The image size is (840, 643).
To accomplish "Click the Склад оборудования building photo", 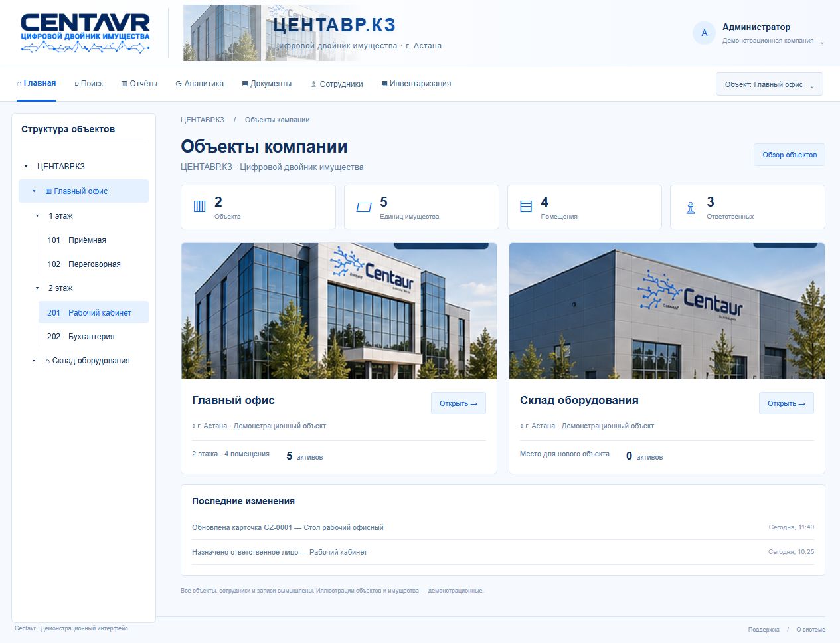I will coord(667,312).
